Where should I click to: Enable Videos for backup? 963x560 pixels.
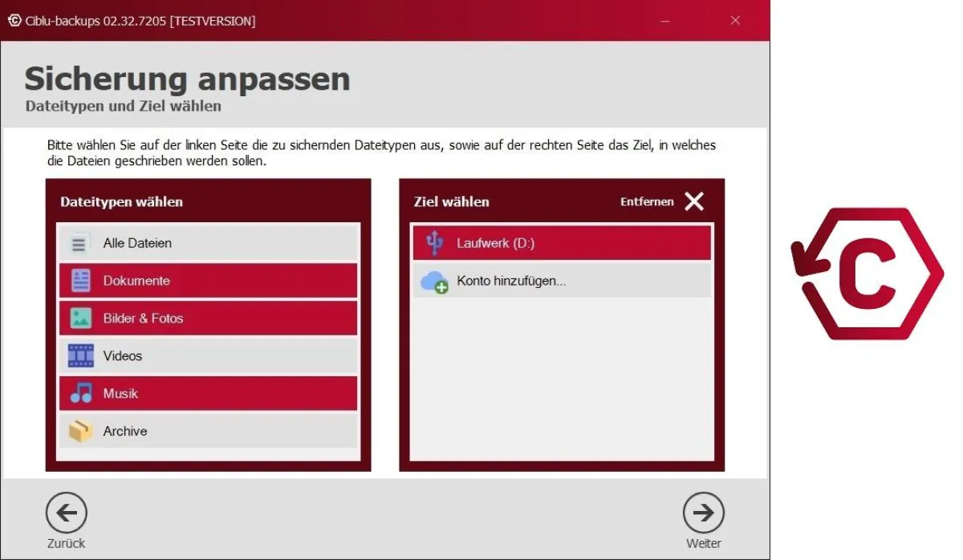(209, 355)
